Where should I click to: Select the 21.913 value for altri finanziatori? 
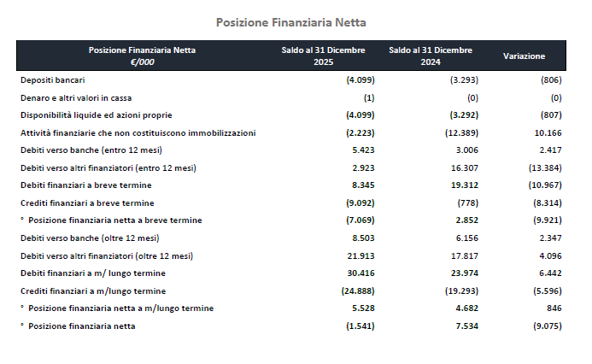pos(361,255)
